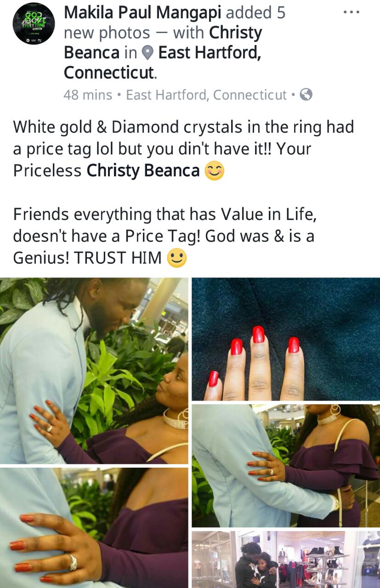
Task: Tap the 48 mins timestamp
Action: tap(88, 95)
